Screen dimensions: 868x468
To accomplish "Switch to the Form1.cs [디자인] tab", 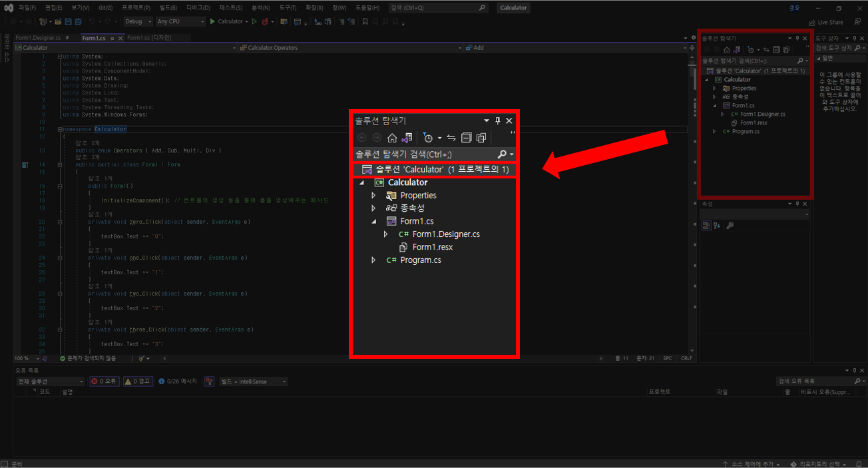I will click(x=149, y=38).
